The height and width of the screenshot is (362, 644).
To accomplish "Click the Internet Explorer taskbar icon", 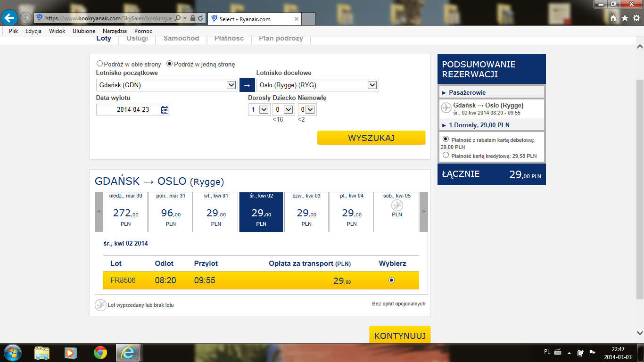I will tap(128, 353).
